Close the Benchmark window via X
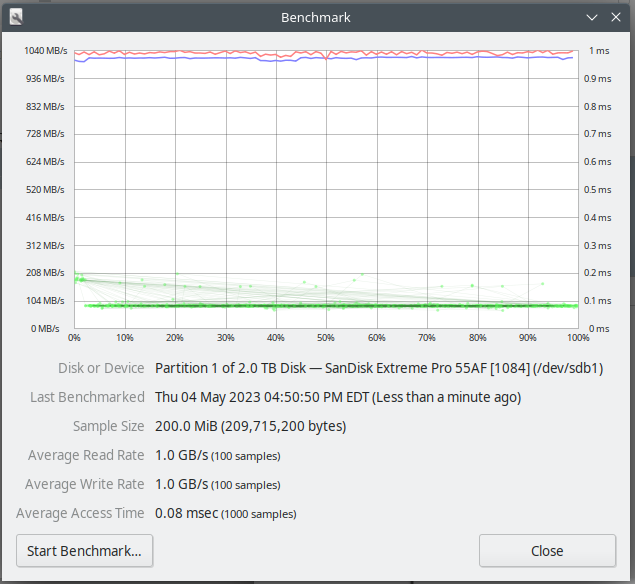Screen dimensions: 635x584 (616, 17)
